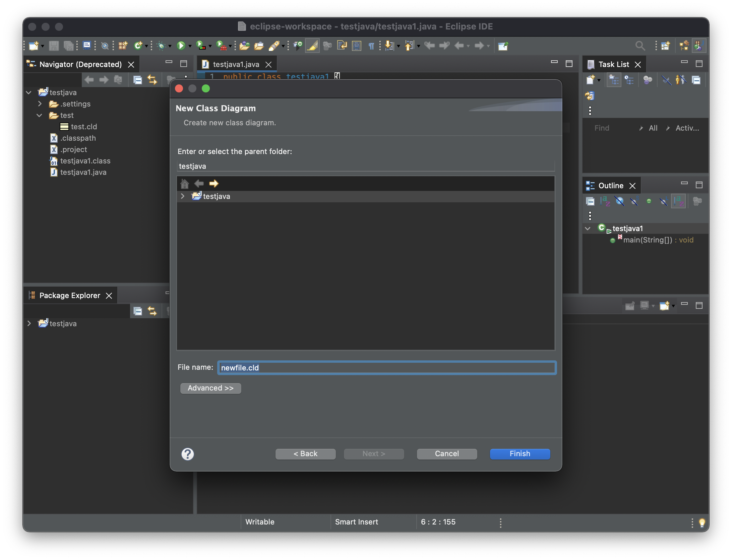Click the Next Annotation icon
The width and height of the screenshot is (732, 560).
[389, 46]
